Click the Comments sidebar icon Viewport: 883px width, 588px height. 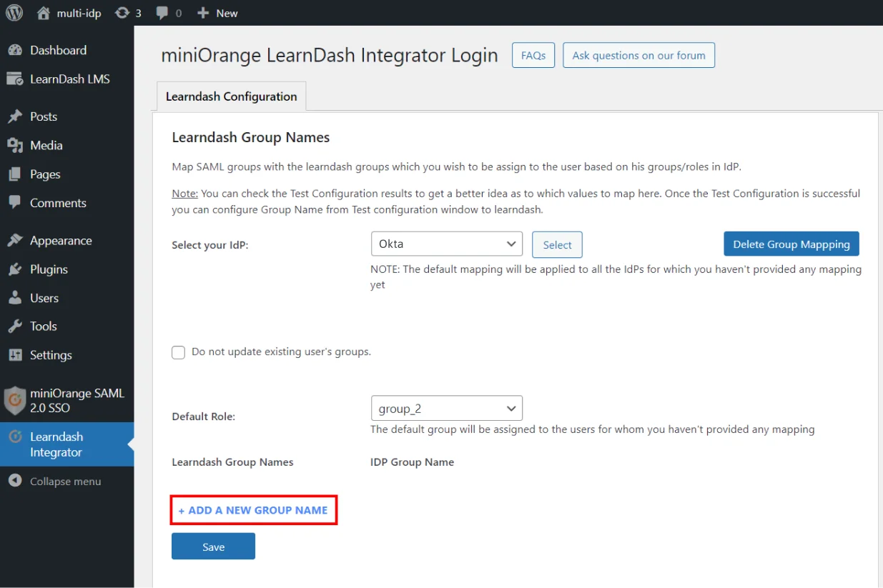coord(15,203)
